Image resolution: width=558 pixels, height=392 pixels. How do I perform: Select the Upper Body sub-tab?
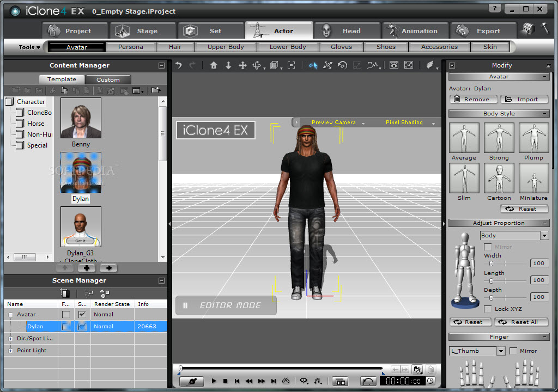pyautogui.click(x=226, y=47)
